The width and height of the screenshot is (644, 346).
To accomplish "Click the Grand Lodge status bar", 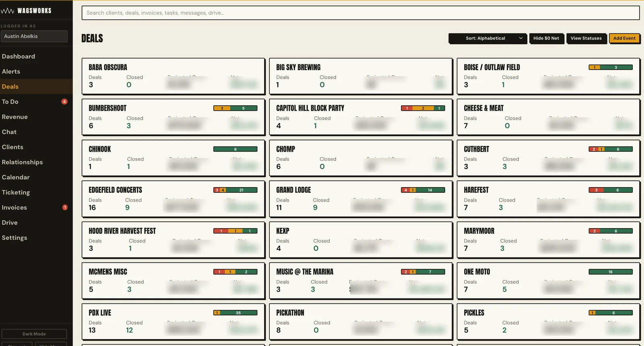I will [x=423, y=190].
